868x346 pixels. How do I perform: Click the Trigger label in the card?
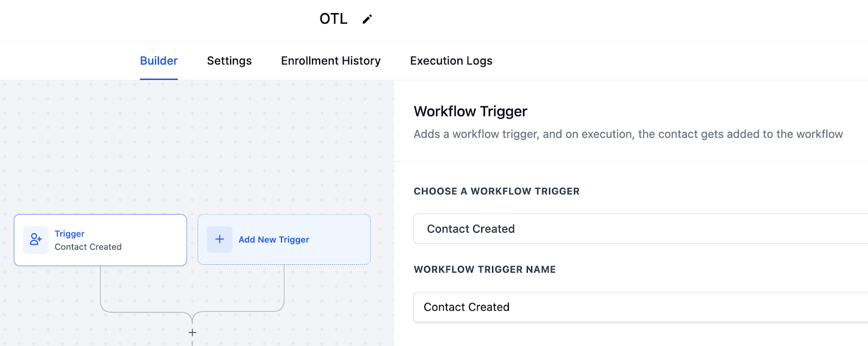tap(69, 234)
